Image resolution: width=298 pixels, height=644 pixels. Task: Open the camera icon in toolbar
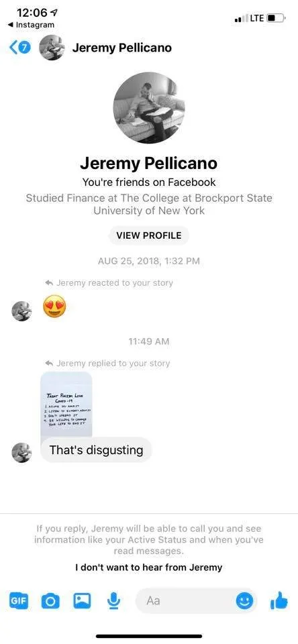point(50,601)
